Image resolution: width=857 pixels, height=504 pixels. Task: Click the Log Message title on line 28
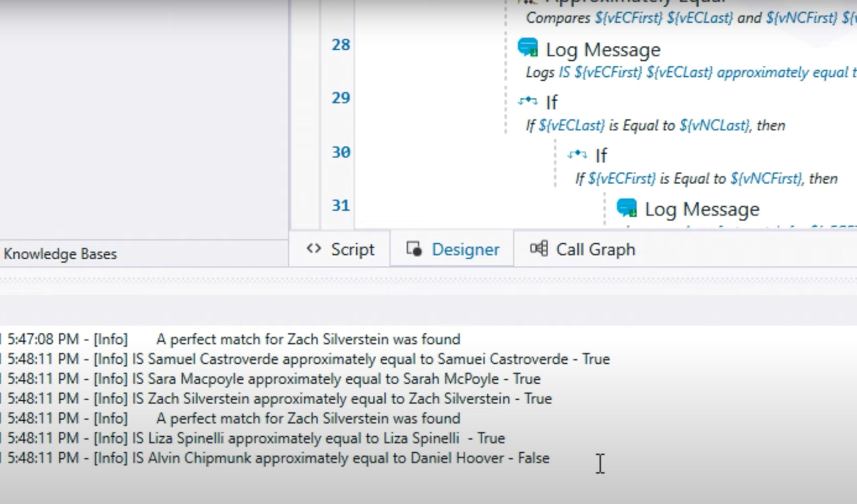coord(603,50)
